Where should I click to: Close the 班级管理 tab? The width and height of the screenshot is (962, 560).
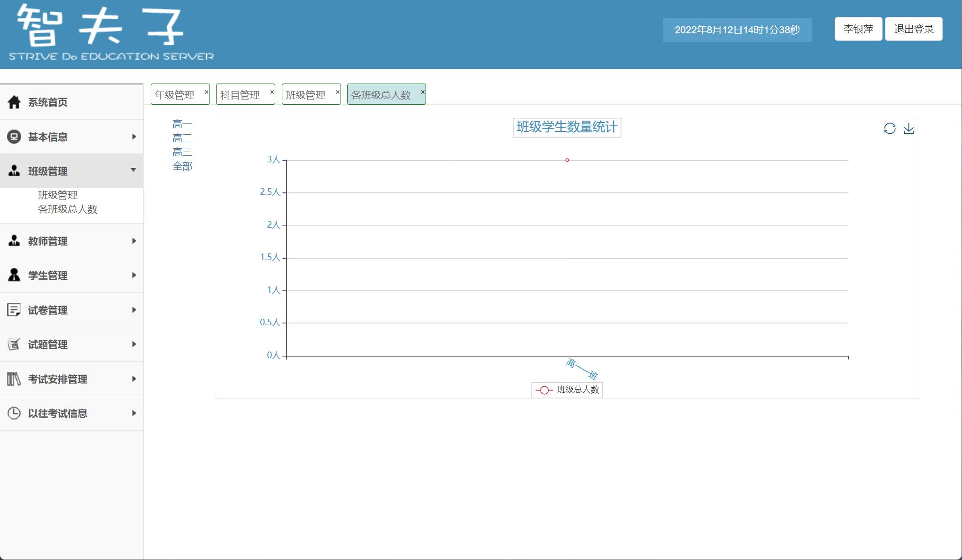pyautogui.click(x=337, y=92)
